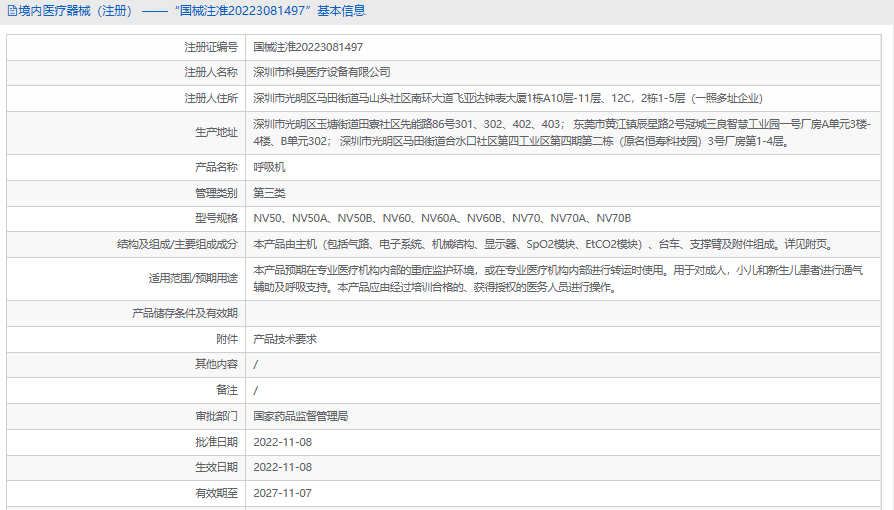
Task: Click the 管理类别 label
Action: point(216,193)
